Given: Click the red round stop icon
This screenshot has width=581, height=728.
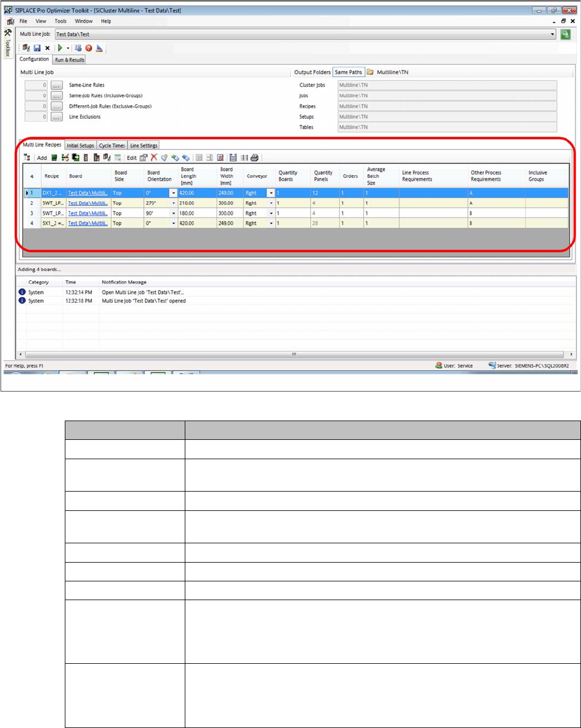Looking at the screenshot, I should point(89,48).
